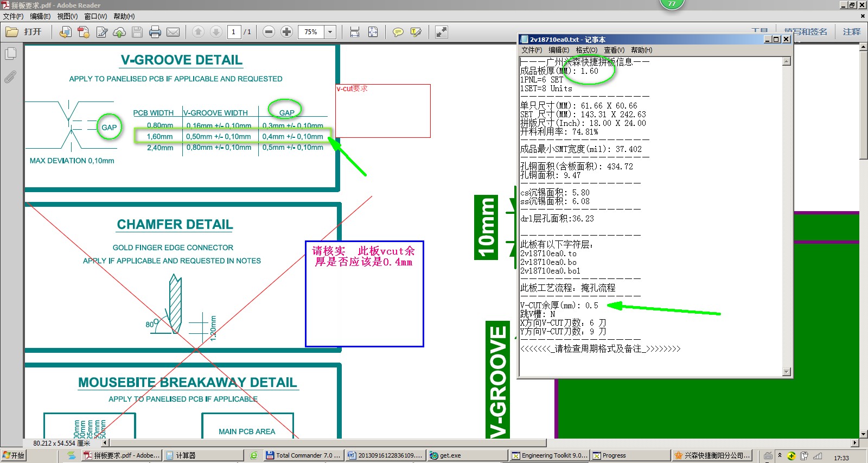Screen dimensions: 868x463
Task: Click PDF vertical scrollbar down arrow
Action: coord(864,434)
